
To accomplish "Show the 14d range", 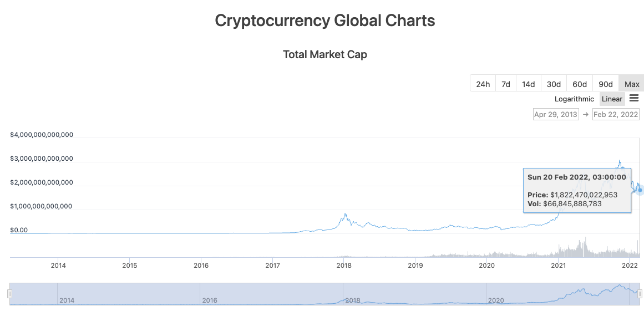I will coord(528,84).
